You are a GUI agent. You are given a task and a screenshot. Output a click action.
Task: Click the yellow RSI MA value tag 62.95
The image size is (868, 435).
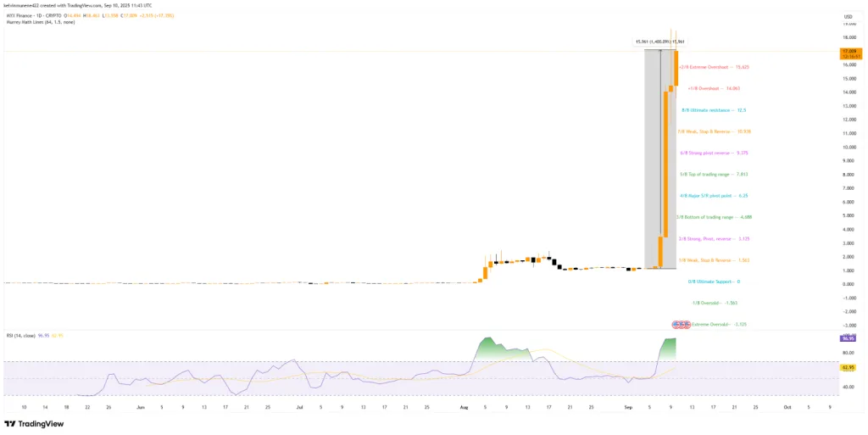848,367
